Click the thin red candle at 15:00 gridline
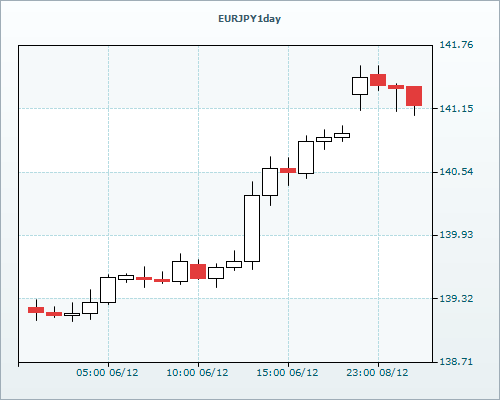The width and height of the screenshot is (500, 400). pos(288,170)
